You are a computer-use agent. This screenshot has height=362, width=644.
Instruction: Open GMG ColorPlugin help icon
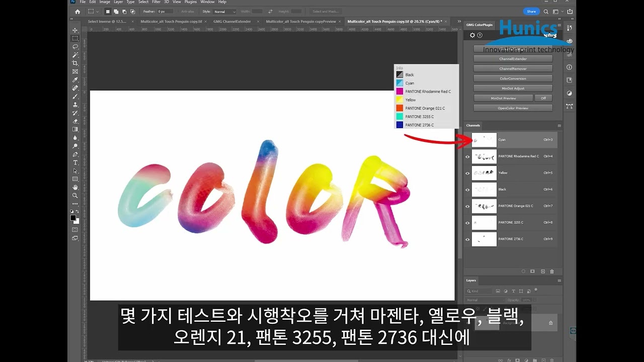point(480,35)
